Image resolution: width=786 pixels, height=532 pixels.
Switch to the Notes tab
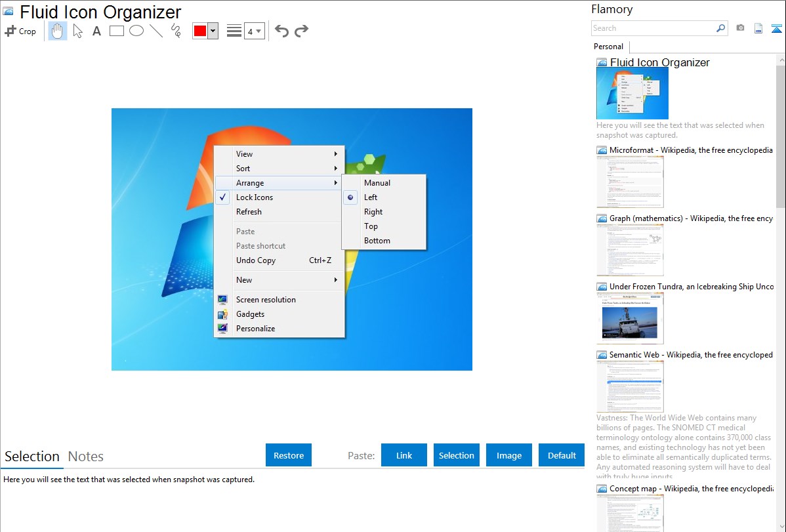click(85, 456)
